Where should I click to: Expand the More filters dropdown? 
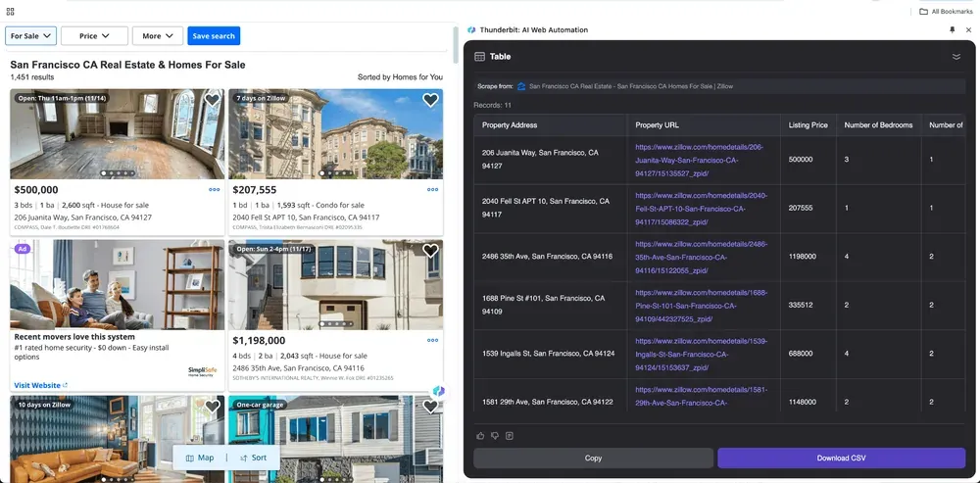pos(158,35)
